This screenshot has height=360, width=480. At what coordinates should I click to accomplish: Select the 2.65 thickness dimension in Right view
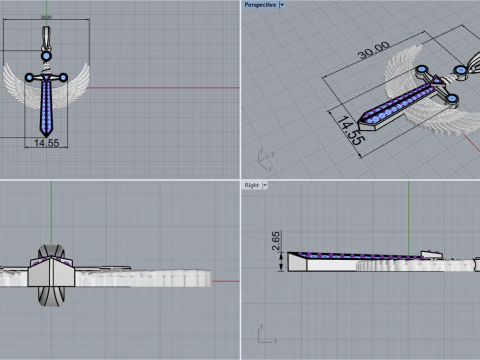276,241
